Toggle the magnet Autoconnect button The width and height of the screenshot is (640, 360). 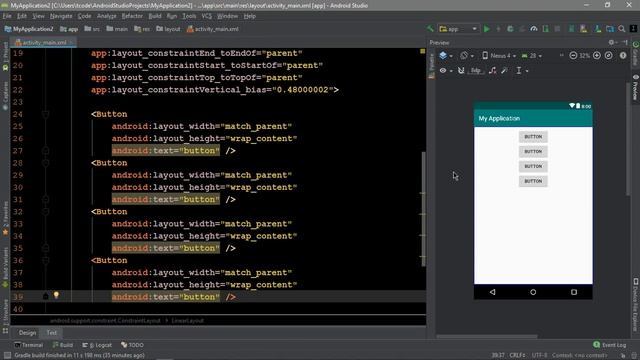pyautogui.click(x=461, y=71)
